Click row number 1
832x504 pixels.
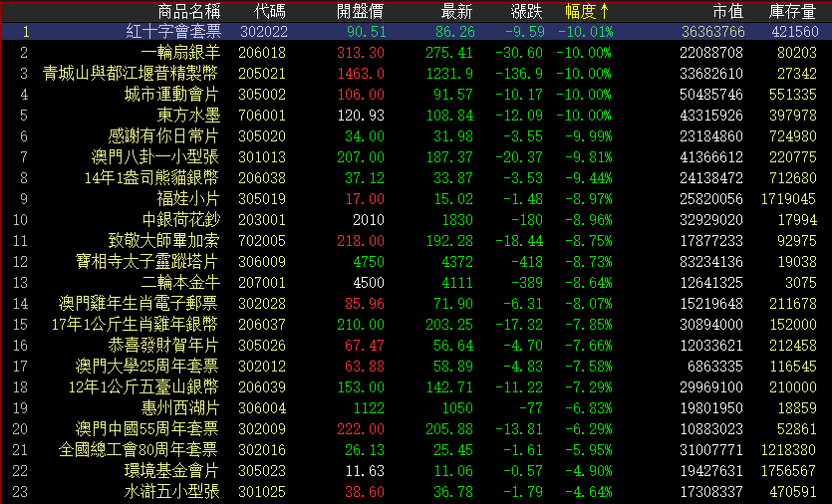click(26, 32)
